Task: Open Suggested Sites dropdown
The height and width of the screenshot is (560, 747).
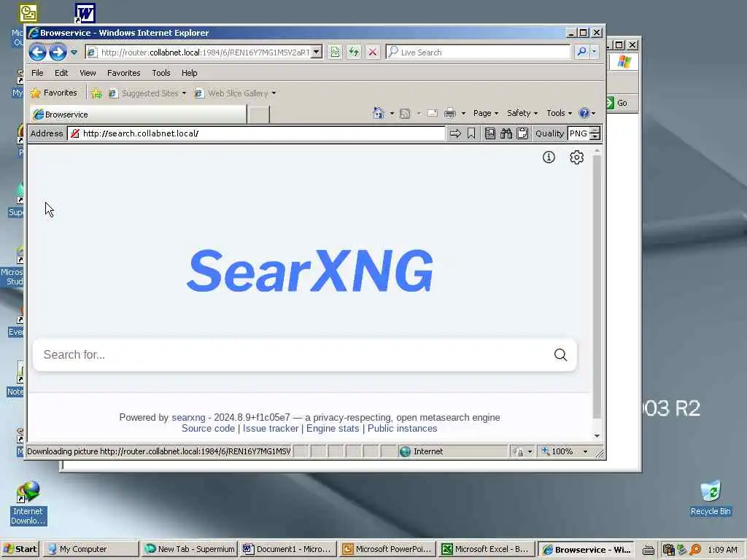Action: (147, 93)
